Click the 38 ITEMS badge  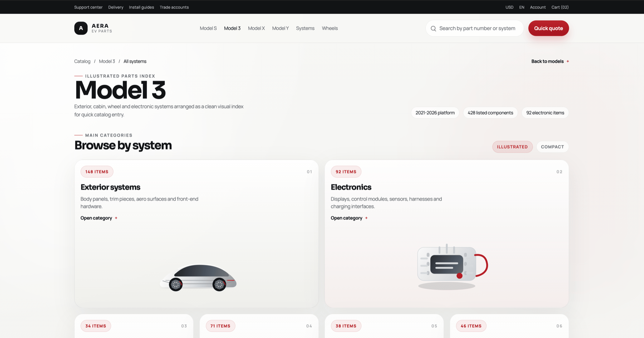[346, 326]
